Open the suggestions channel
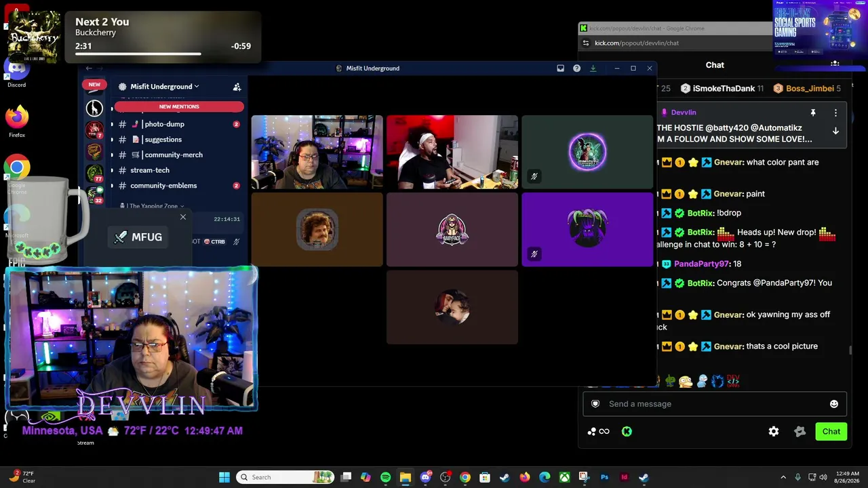 click(179, 140)
